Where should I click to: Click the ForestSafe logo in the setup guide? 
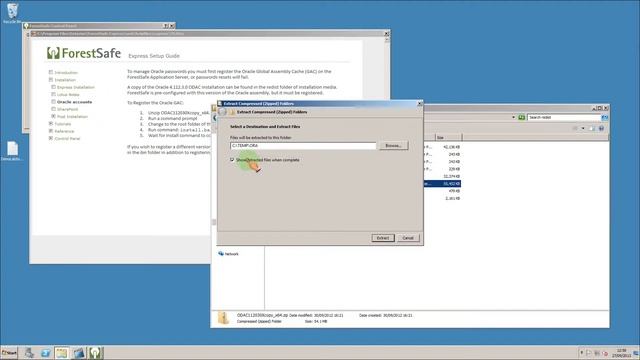pos(84,53)
